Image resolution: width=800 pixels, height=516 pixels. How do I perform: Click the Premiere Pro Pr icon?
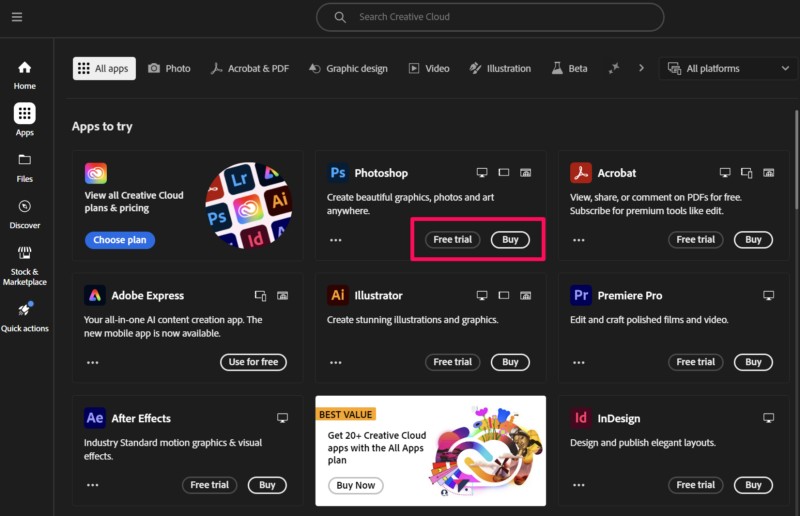pyautogui.click(x=581, y=295)
